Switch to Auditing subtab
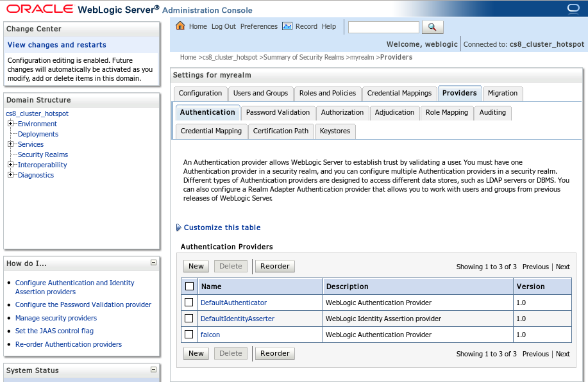This screenshot has height=382, width=588. click(x=492, y=112)
